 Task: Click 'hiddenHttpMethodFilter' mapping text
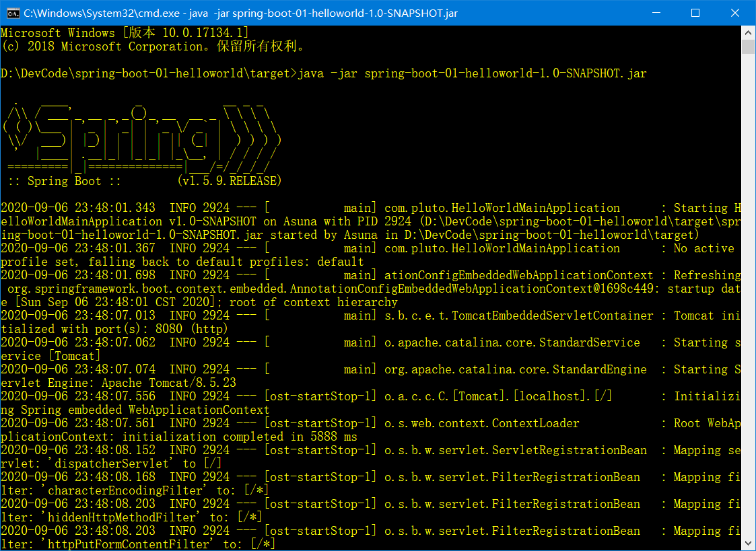121,518
